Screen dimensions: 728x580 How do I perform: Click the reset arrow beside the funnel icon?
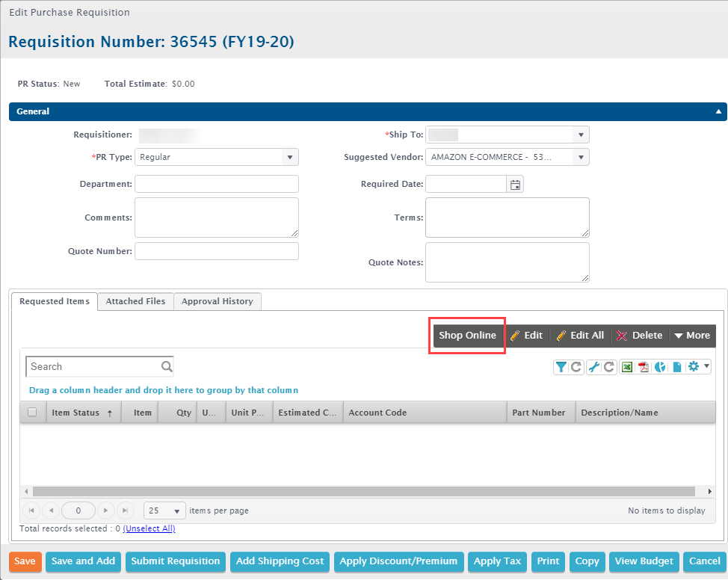pyautogui.click(x=576, y=367)
